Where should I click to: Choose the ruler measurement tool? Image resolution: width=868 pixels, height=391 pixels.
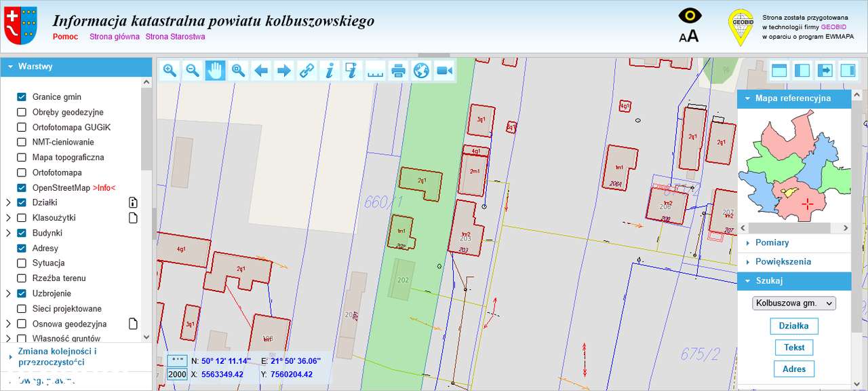(x=376, y=70)
